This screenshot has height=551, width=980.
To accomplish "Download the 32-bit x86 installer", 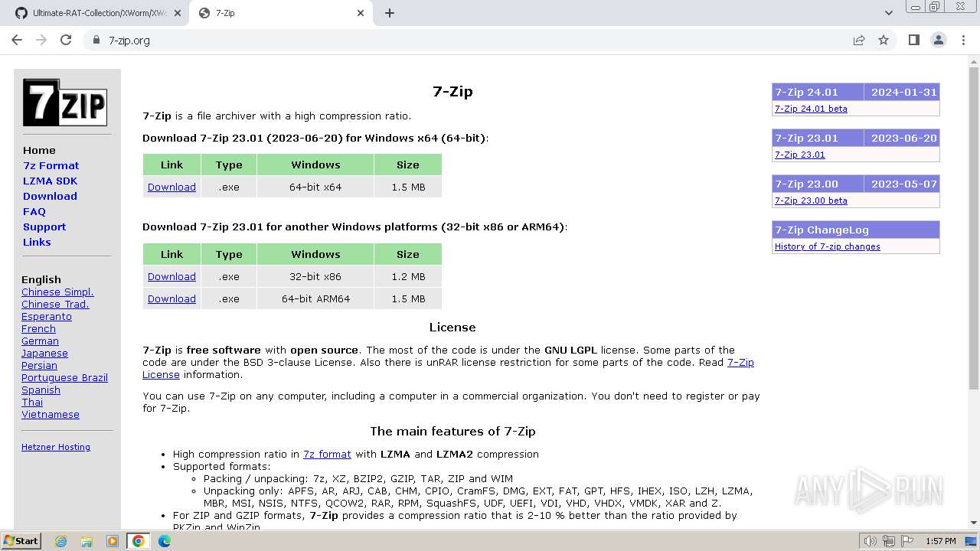I will tap(171, 276).
